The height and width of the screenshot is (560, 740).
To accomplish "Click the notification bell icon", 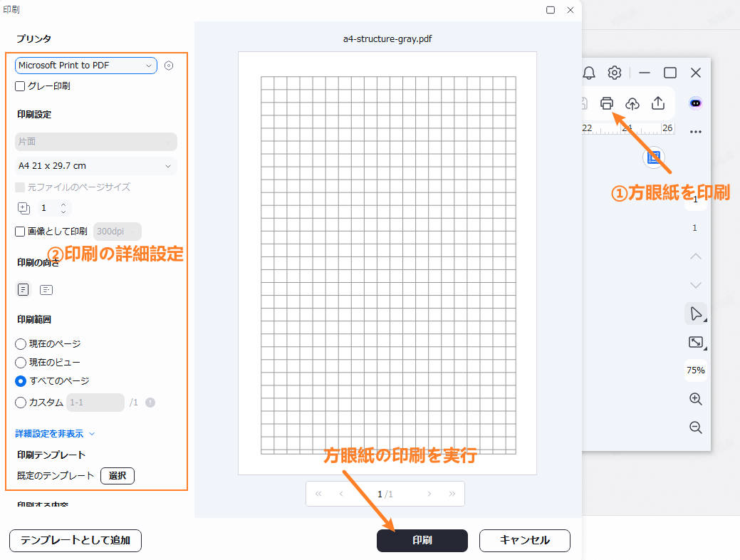I will (x=589, y=73).
